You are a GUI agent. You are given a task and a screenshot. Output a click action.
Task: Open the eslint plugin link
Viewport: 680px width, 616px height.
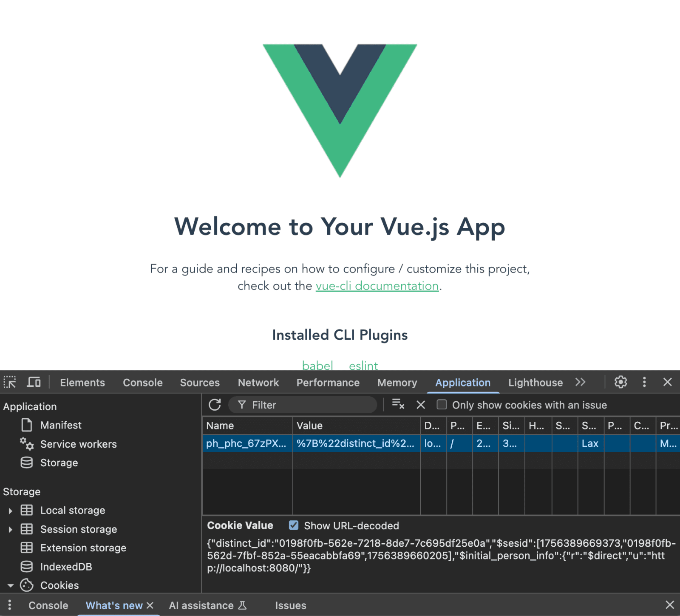(x=363, y=366)
